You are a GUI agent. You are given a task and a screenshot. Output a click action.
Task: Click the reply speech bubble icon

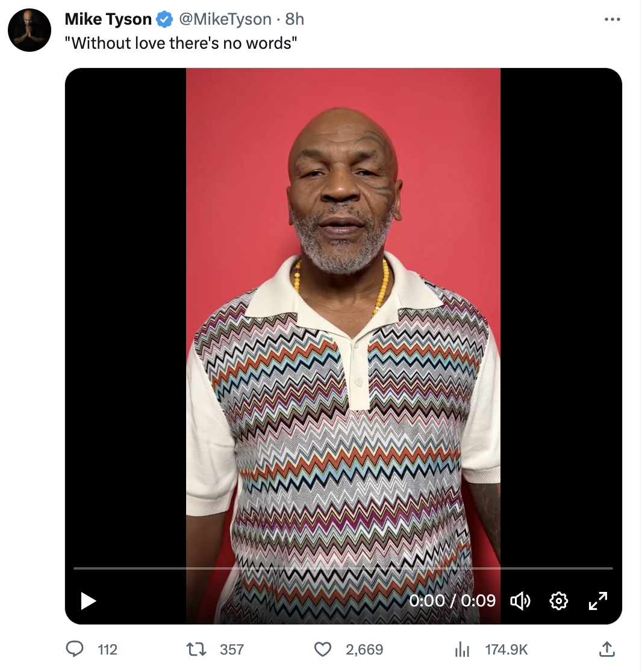pyautogui.click(x=75, y=649)
